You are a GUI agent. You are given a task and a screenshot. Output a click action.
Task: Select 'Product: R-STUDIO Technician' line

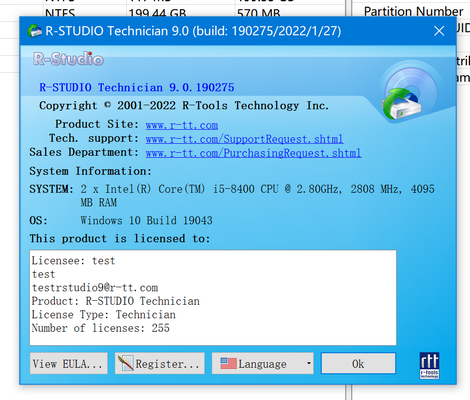[x=116, y=301]
